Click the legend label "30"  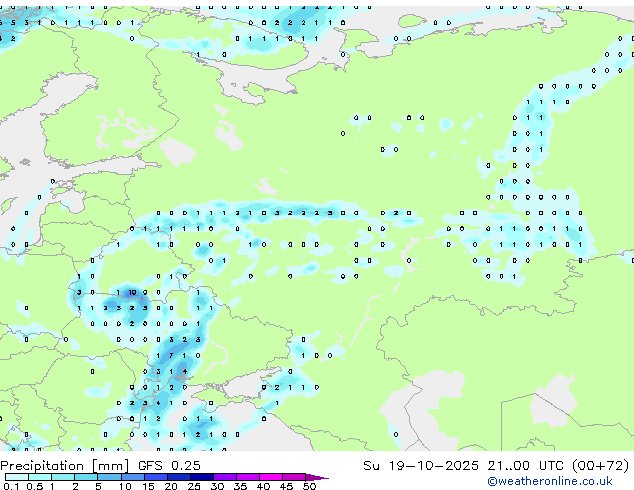pyautogui.click(x=217, y=486)
